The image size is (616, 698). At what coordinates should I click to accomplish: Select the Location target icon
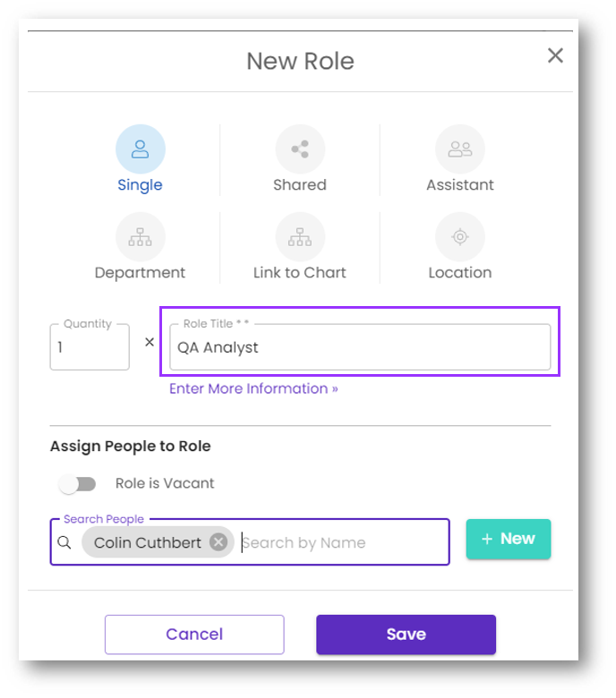(459, 237)
